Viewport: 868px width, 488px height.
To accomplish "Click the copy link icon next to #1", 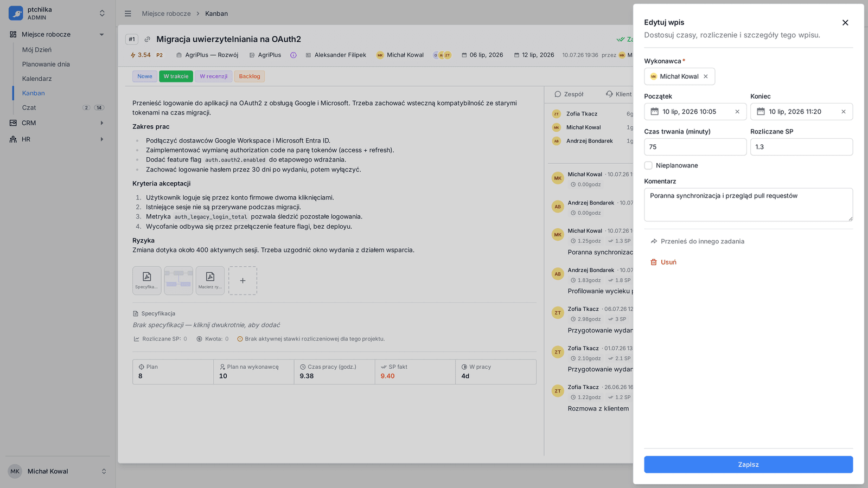I will pos(147,39).
